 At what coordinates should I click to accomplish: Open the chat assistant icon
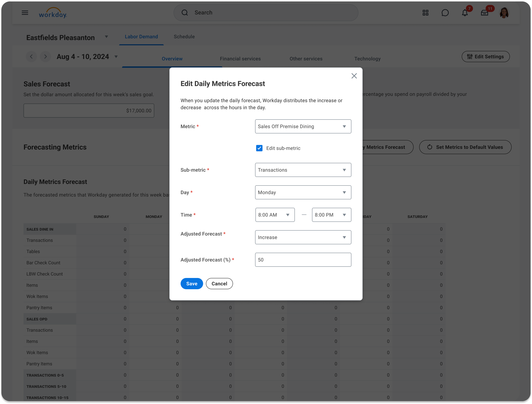[445, 13]
